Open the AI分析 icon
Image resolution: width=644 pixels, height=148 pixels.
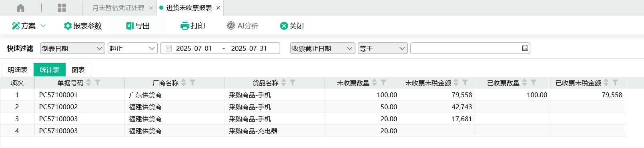tap(231, 26)
